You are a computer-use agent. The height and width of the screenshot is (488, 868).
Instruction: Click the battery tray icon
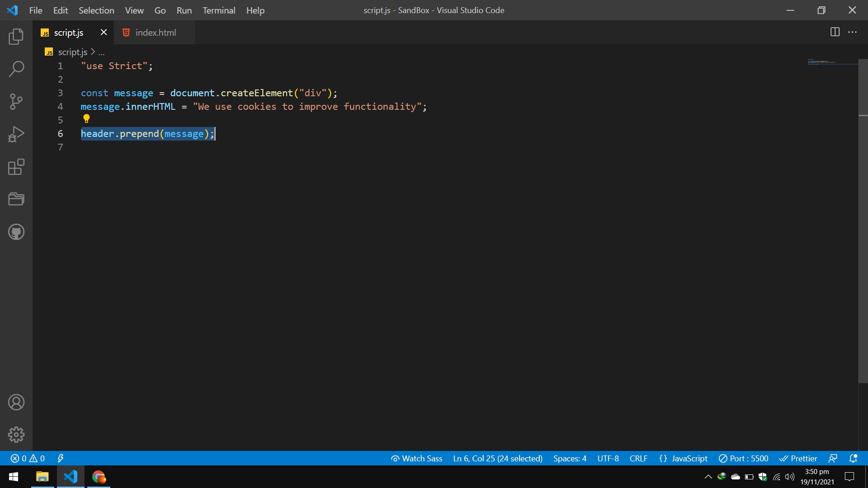pyautogui.click(x=749, y=477)
